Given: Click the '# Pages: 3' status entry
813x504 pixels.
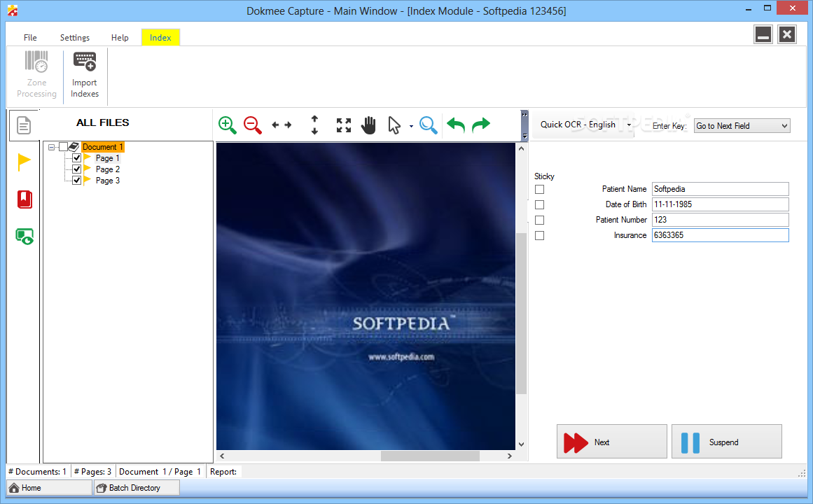Looking at the screenshot, I should tap(93, 471).
